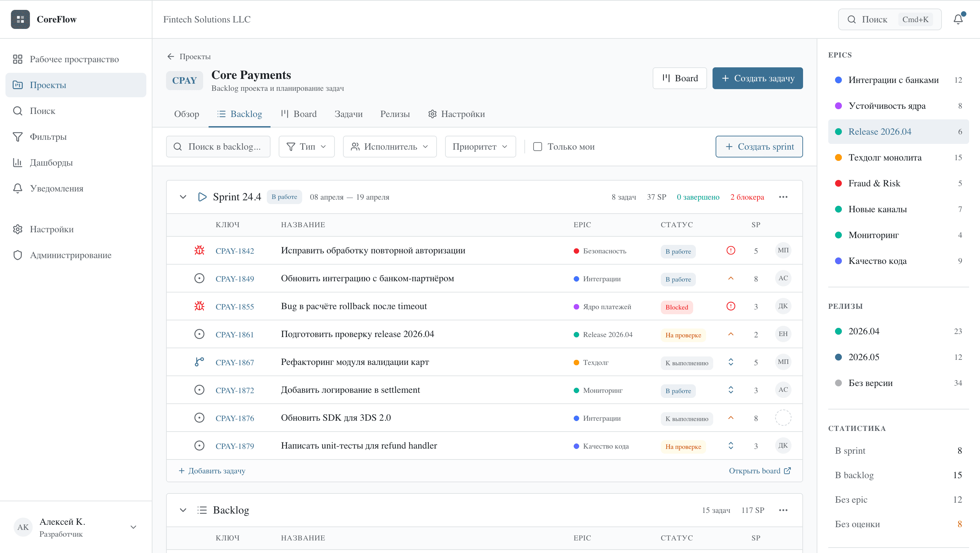This screenshot has height=553, width=980.
Task: Expand the user menu for Алексей К.
Action: click(x=133, y=527)
